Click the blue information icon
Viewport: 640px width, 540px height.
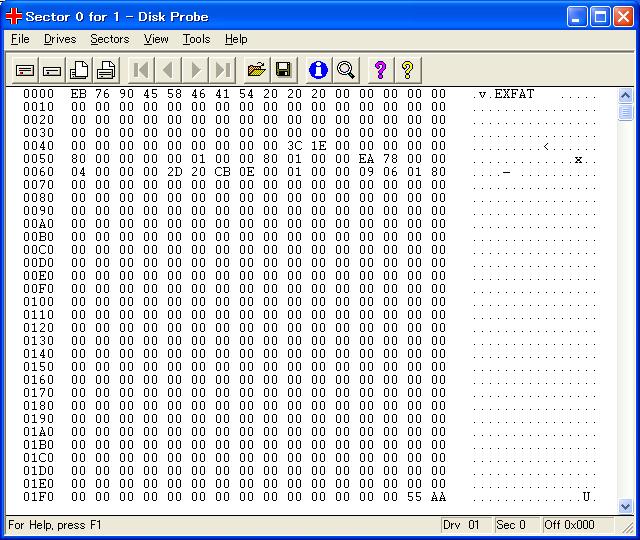318,70
